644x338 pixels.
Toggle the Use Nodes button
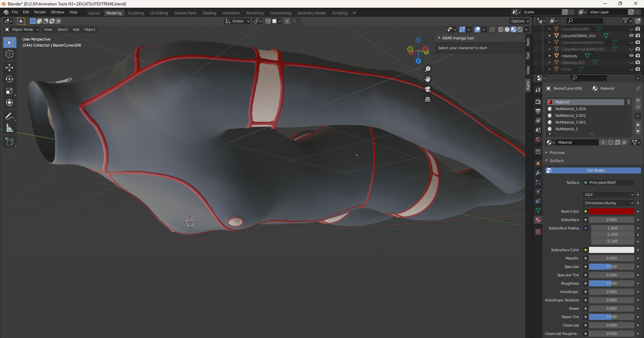pyautogui.click(x=593, y=171)
